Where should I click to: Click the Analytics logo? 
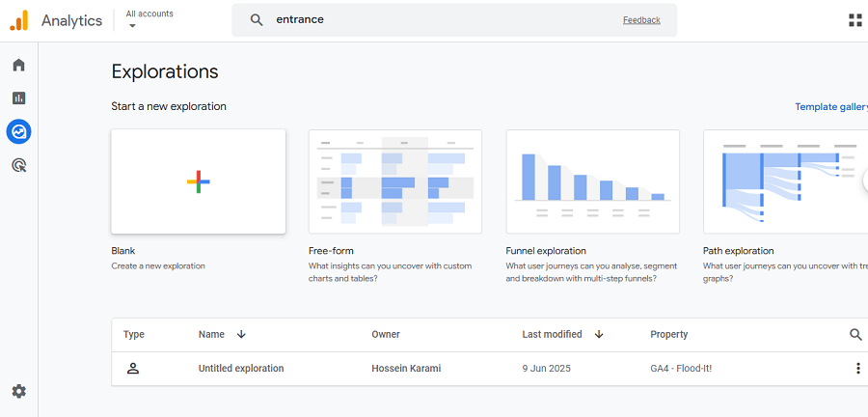pos(19,20)
